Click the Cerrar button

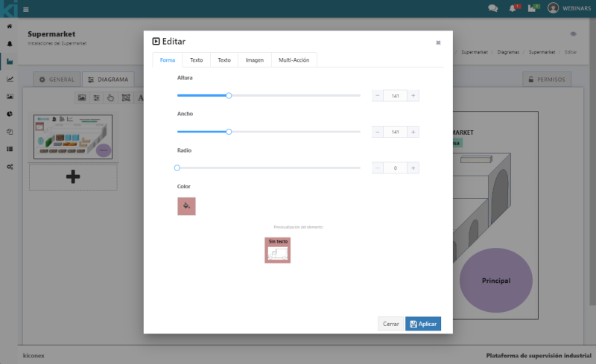click(x=390, y=324)
